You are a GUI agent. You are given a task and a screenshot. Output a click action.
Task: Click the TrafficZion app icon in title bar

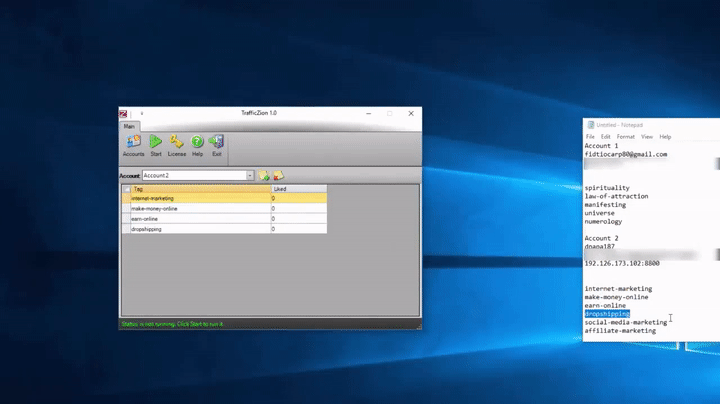[123, 113]
